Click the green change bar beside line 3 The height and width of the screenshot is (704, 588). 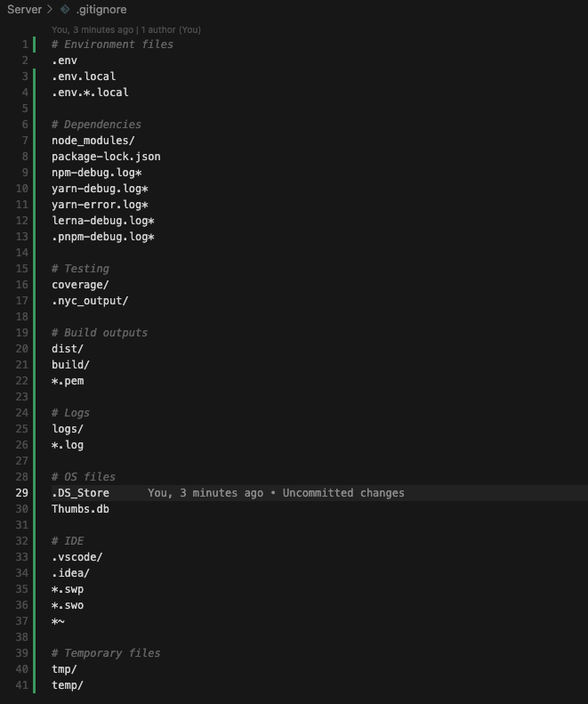[x=35, y=77]
